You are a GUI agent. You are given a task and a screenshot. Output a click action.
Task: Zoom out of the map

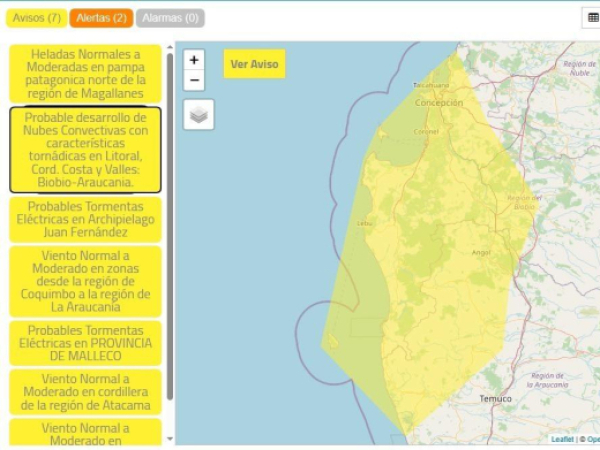coord(194,81)
